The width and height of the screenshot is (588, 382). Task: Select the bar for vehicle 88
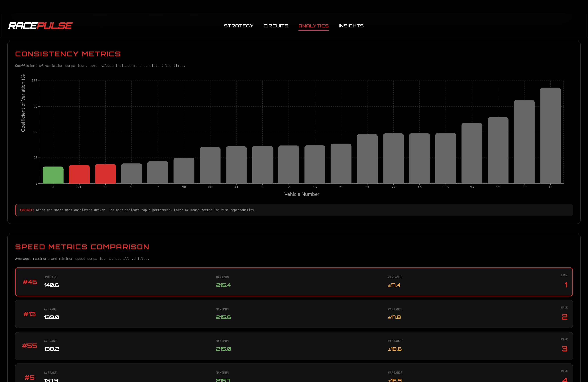[524, 142]
